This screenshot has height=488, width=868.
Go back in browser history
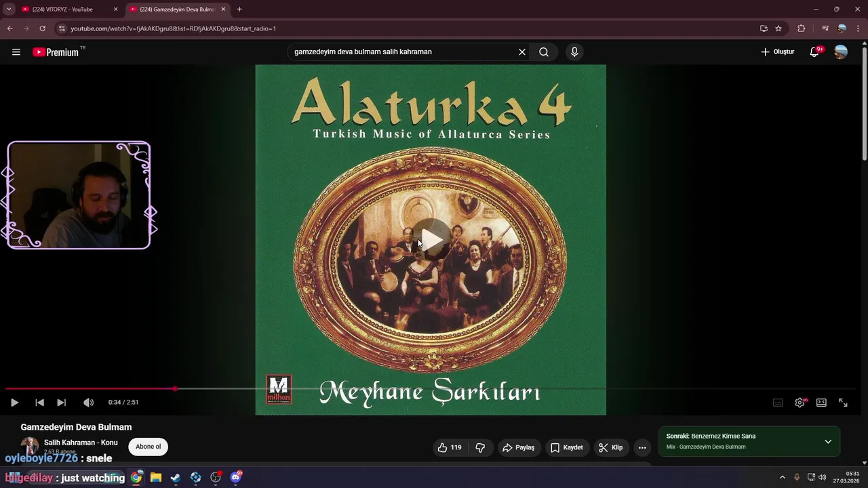(9, 28)
